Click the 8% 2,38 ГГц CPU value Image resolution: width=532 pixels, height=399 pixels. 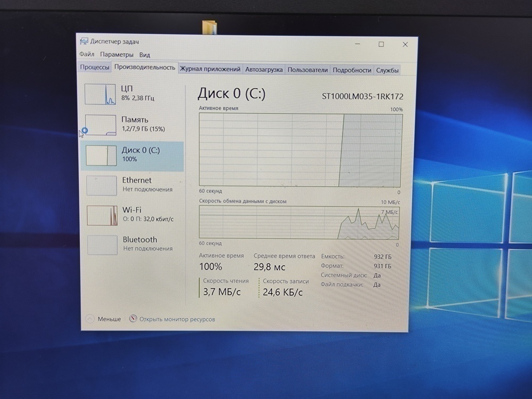click(x=137, y=98)
